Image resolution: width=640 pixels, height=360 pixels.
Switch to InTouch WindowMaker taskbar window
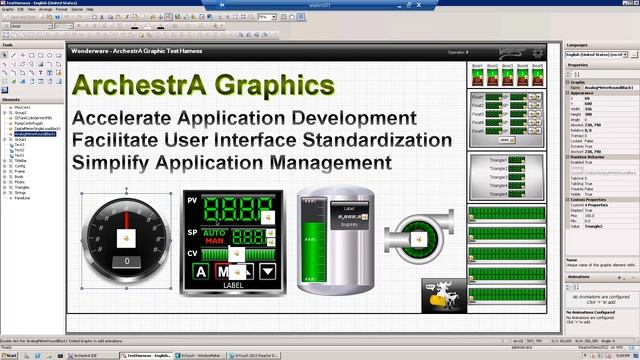click(200, 356)
